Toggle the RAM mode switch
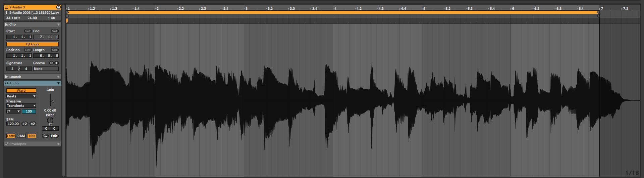This screenshot has width=644, height=178. 21,136
